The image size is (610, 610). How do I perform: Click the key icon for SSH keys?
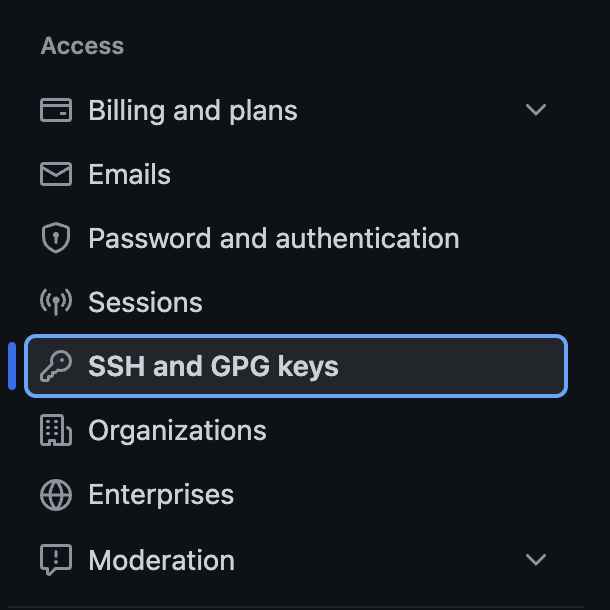[56, 366]
